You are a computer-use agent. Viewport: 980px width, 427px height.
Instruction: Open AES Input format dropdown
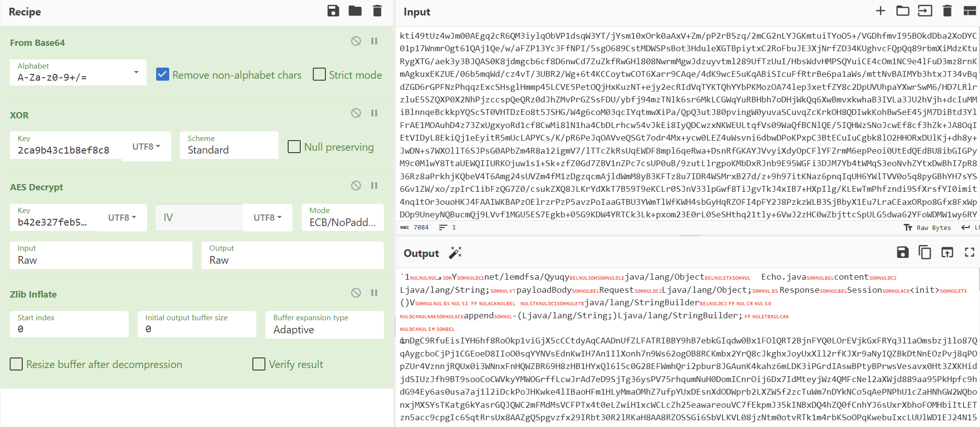101,255
